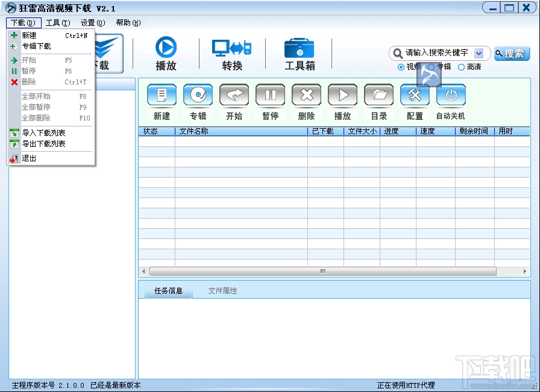This screenshot has height=392, width=540.
Task: Click the 搜索 search button
Action: coord(512,54)
